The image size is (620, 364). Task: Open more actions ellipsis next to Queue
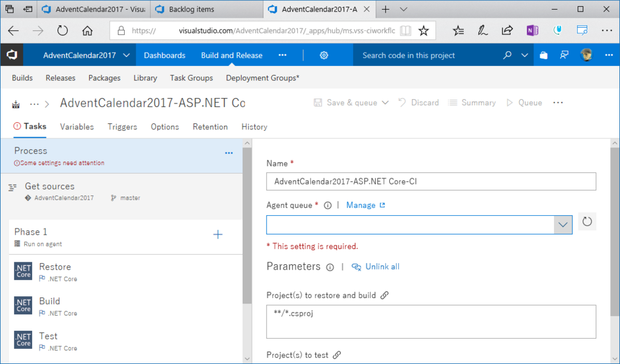(x=558, y=103)
